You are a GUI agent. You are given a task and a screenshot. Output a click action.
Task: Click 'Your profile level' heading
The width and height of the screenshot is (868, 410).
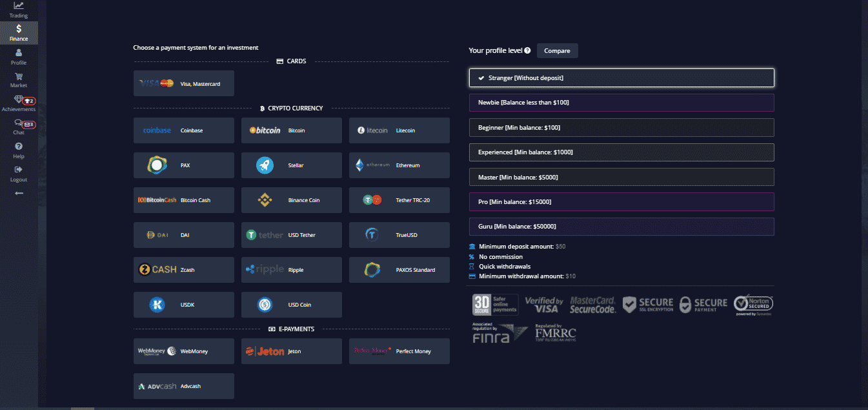(x=496, y=50)
